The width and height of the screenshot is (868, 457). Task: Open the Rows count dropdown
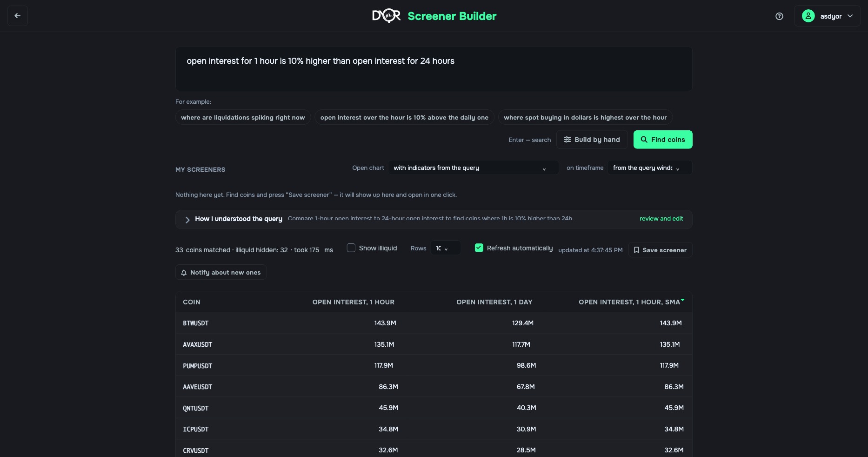click(x=445, y=248)
